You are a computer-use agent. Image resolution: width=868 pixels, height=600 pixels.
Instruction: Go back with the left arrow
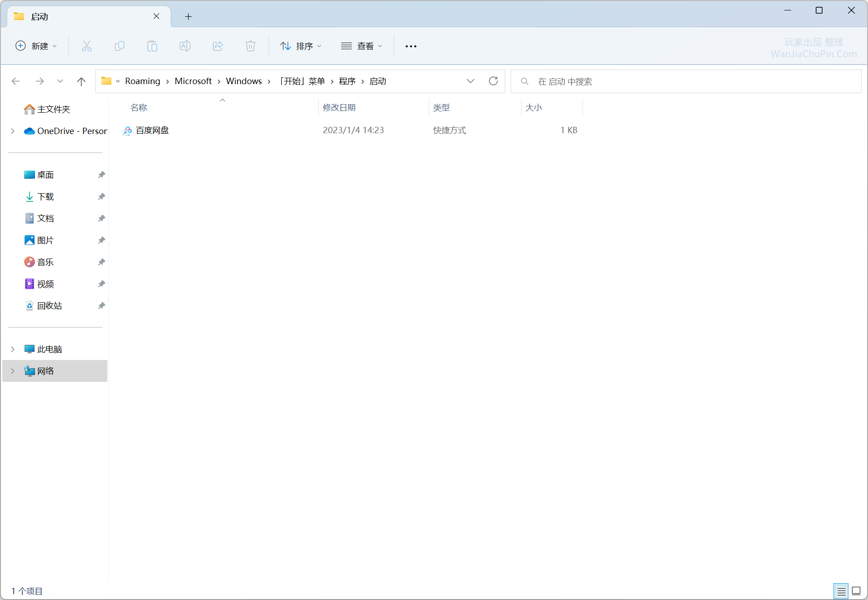[16, 81]
